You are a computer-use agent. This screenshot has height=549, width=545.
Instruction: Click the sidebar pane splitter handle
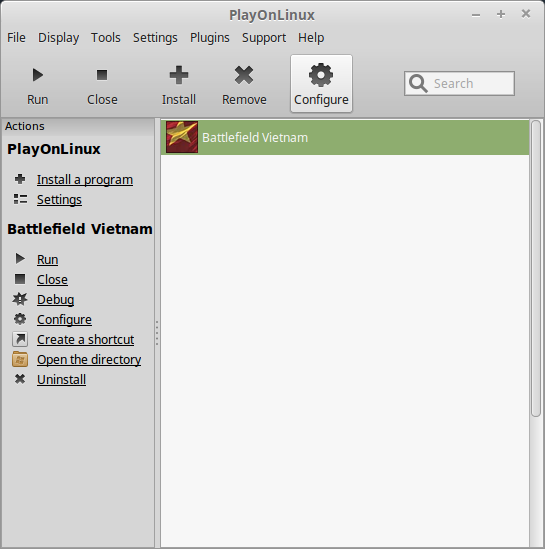pos(157,333)
